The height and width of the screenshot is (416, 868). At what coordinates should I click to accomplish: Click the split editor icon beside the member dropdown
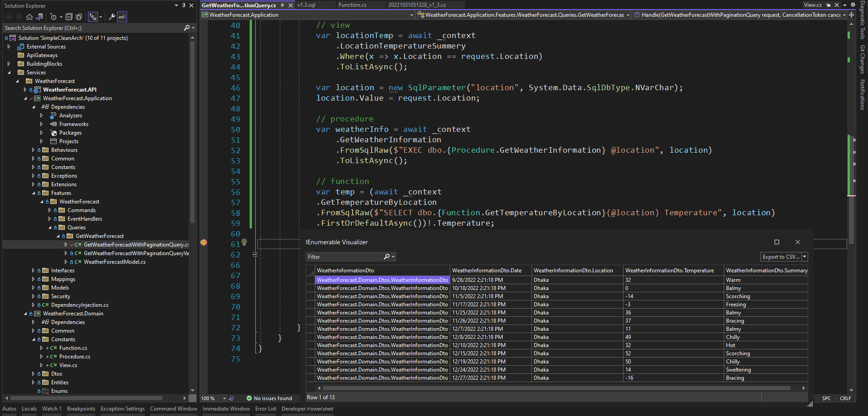pyautogui.click(x=851, y=15)
